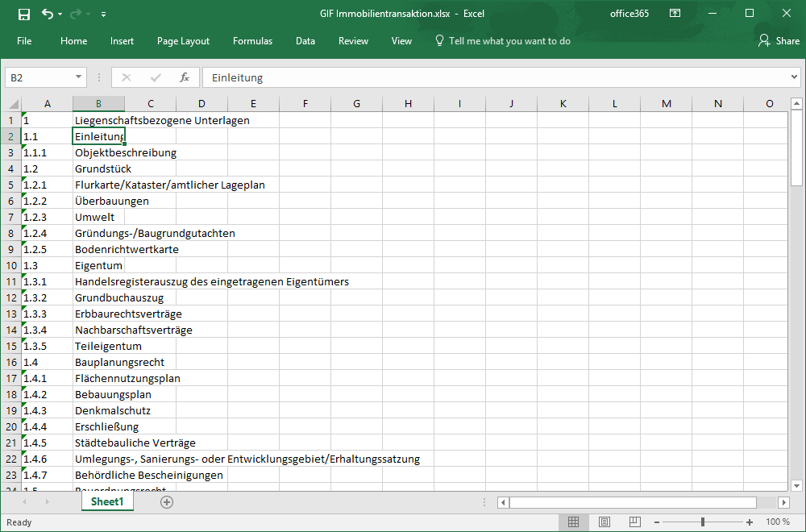
Task: Click the Name Box showing B2
Action: (39, 77)
